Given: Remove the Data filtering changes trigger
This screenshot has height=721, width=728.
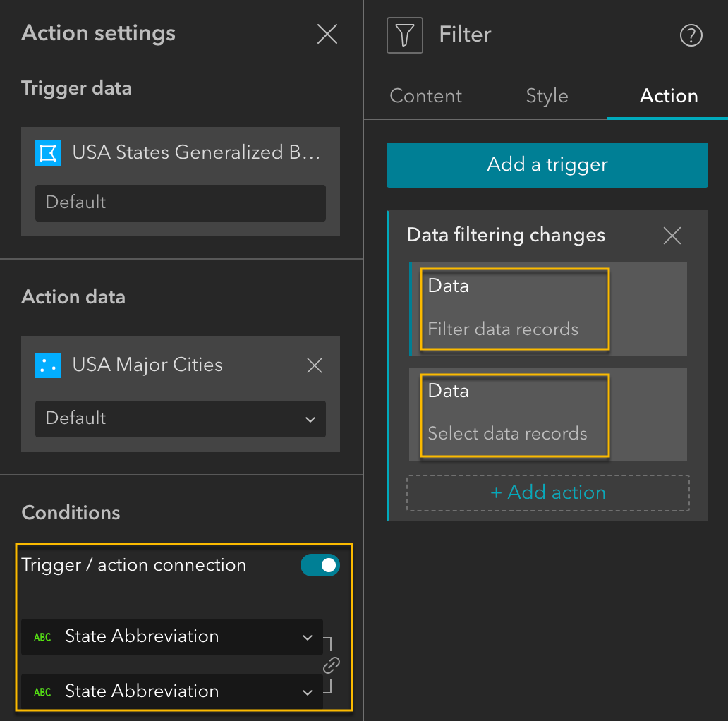Looking at the screenshot, I should click(x=672, y=236).
